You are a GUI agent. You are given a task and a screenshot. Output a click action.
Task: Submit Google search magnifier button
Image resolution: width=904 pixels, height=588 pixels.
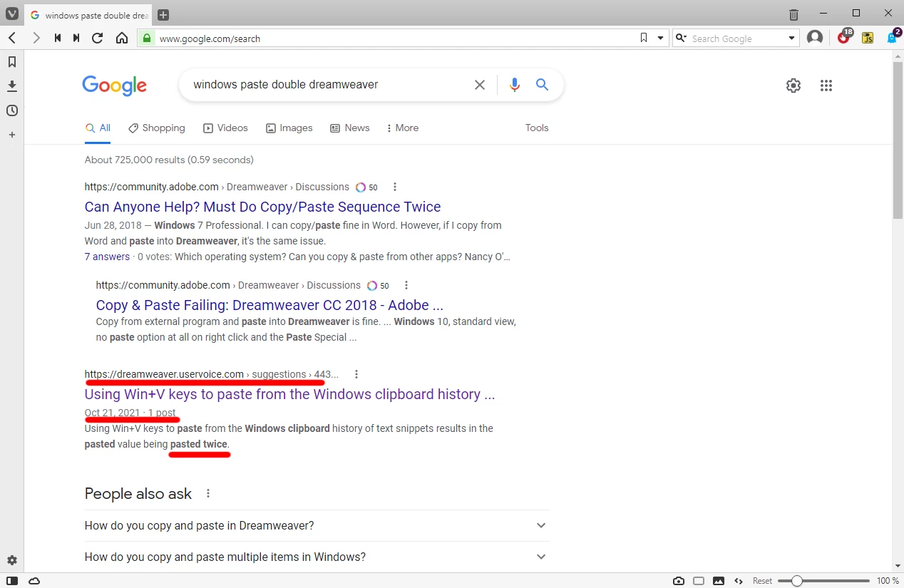tap(543, 85)
